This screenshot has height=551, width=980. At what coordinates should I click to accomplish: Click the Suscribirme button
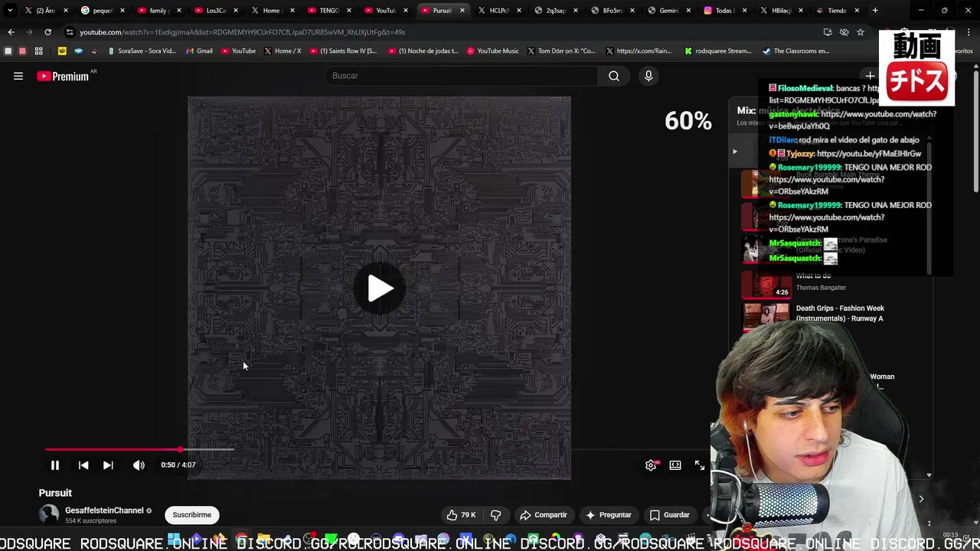pyautogui.click(x=191, y=515)
